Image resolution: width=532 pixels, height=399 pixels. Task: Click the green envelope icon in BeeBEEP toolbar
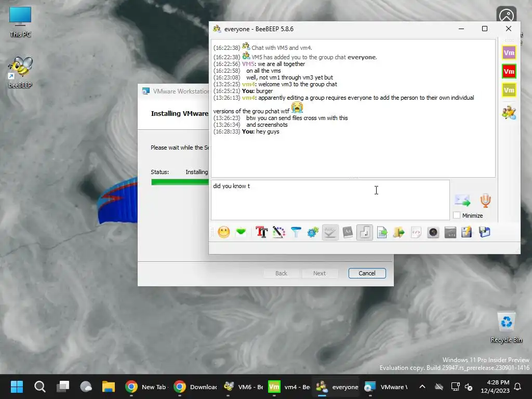[241, 232]
